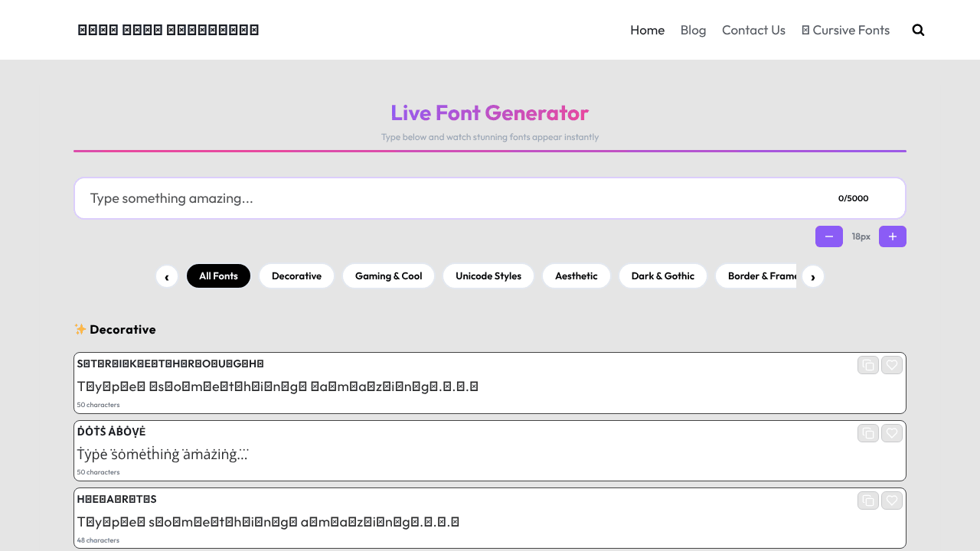Copy the Dots Above font text
The width and height of the screenshot is (980, 551).
(868, 433)
